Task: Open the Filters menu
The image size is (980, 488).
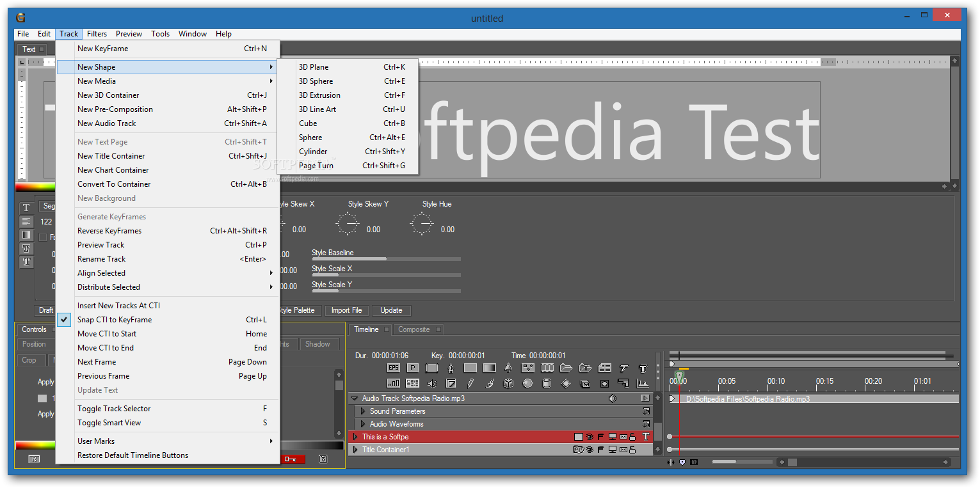Action: pyautogui.click(x=97, y=34)
